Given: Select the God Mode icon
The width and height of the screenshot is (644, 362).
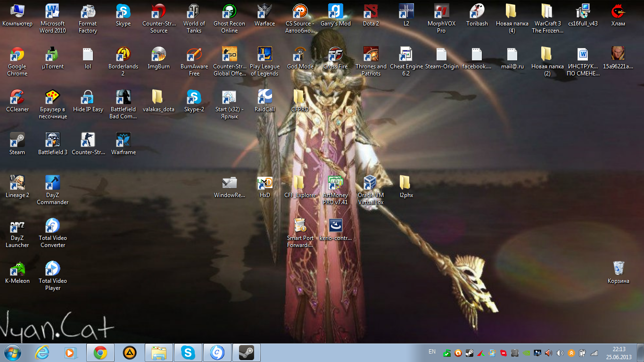Looking at the screenshot, I should (300, 58).
